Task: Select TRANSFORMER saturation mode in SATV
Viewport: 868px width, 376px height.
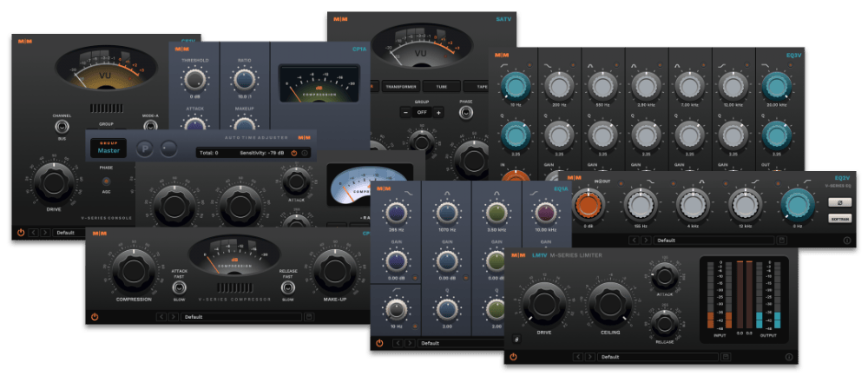Action: click(x=400, y=86)
